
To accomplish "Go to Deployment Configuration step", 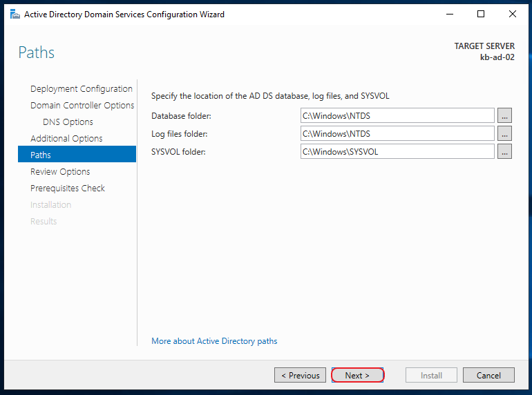I will [x=82, y=89].
